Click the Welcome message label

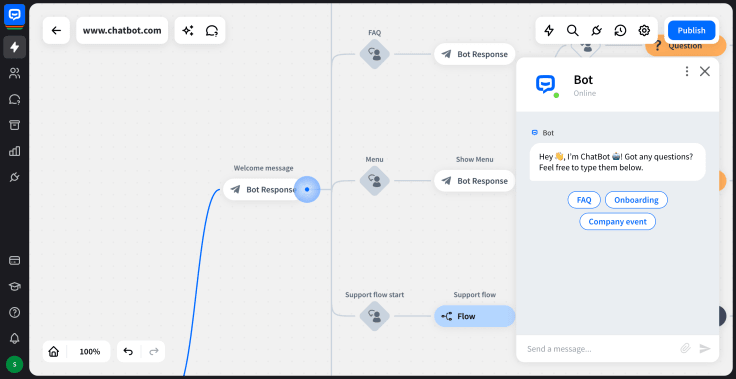[263, 168]
